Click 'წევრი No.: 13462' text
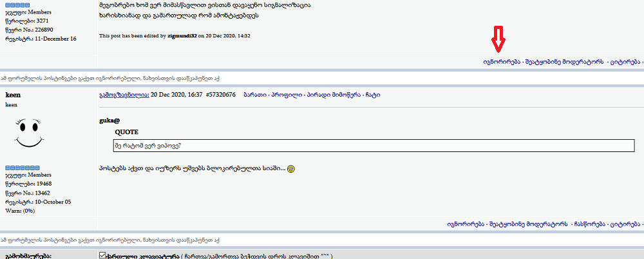 (x=28, y=193)
